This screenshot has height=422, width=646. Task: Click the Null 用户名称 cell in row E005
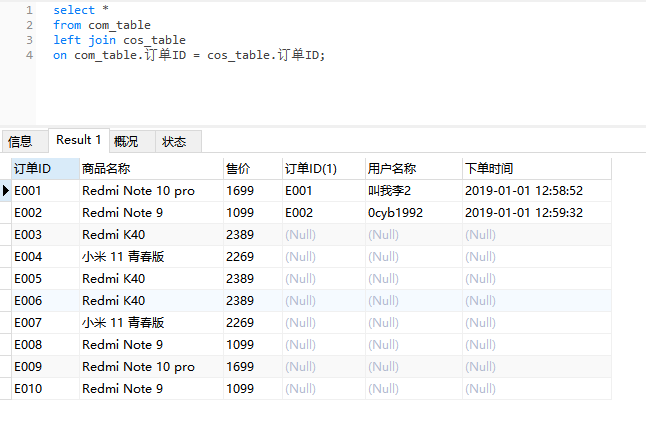tap(414, 279)
